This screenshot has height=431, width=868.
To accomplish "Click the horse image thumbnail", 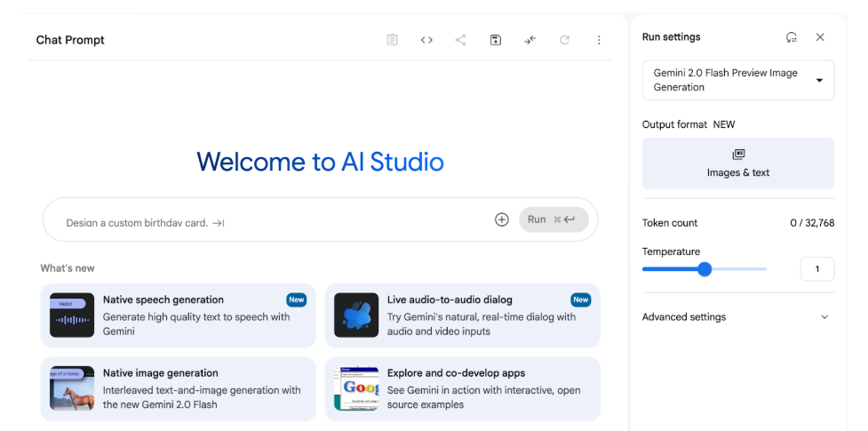I will pyautogui.click(x=72, y=388).
